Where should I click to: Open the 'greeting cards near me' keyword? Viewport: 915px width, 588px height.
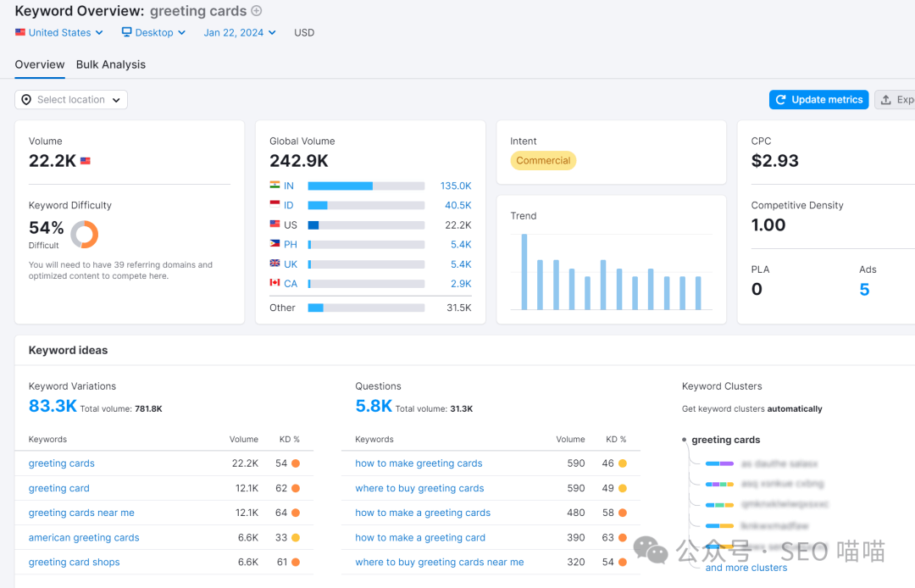pos(81,513)
